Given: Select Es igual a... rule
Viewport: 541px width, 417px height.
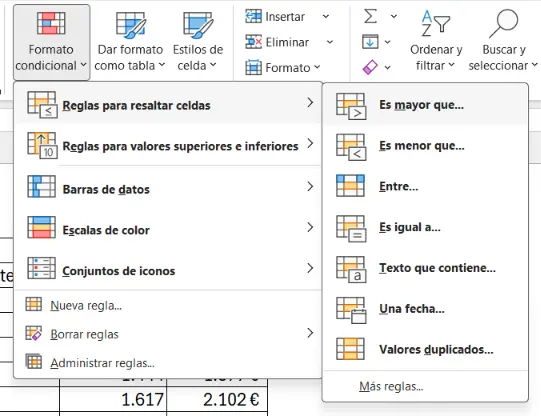Looking at the screenshot, I should coord(425,227).
